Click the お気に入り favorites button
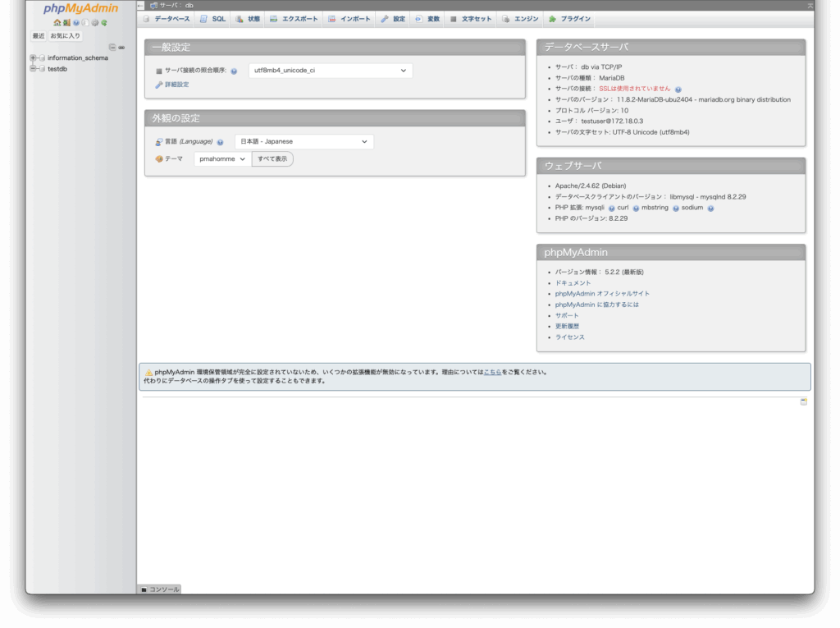The height and width of the screenshot is (628, 840). point(66,36)
